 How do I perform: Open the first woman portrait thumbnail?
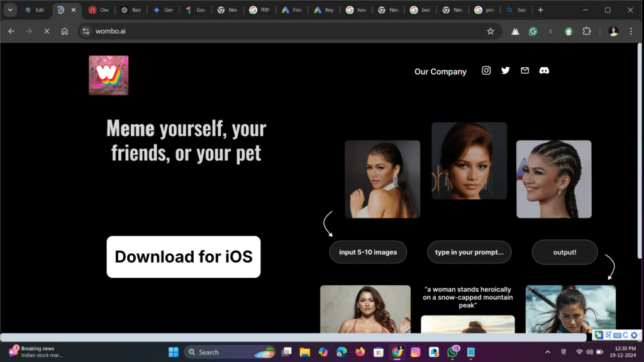point(382,179)
